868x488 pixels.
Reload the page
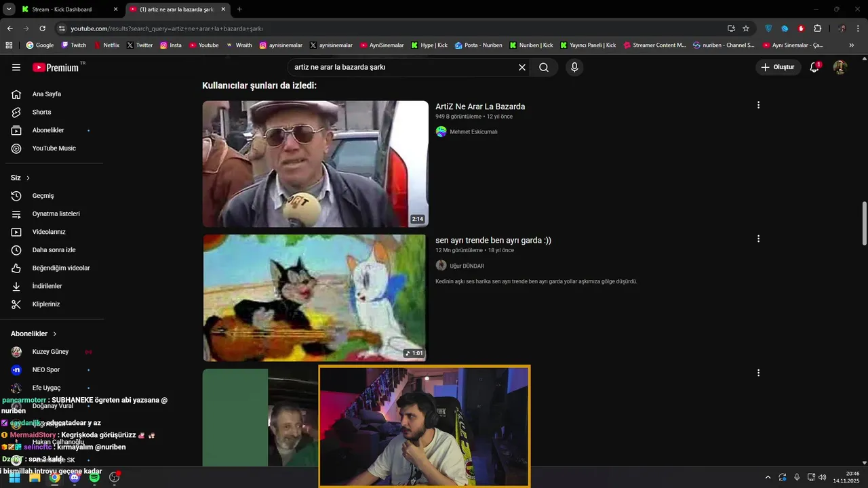pos(42,28)
